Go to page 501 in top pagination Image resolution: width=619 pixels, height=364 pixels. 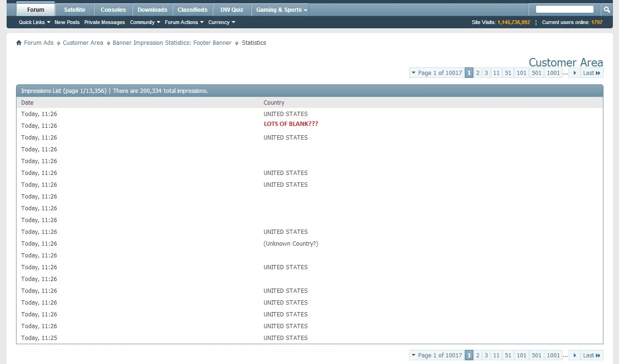pyautogui.click(x=536, y=73)
